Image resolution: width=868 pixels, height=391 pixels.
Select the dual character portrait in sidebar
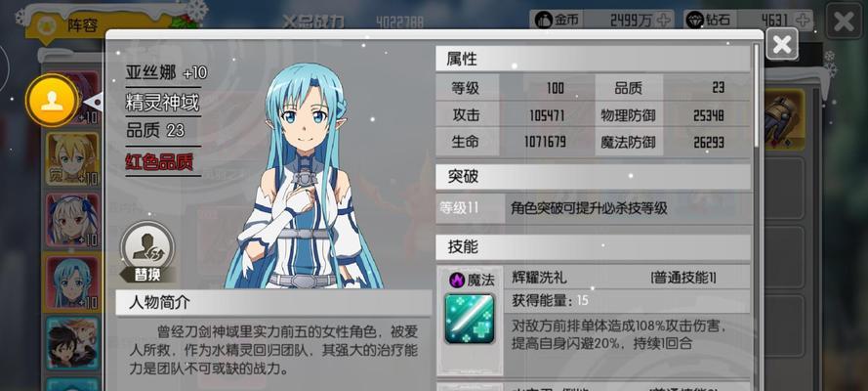point(73,342)
